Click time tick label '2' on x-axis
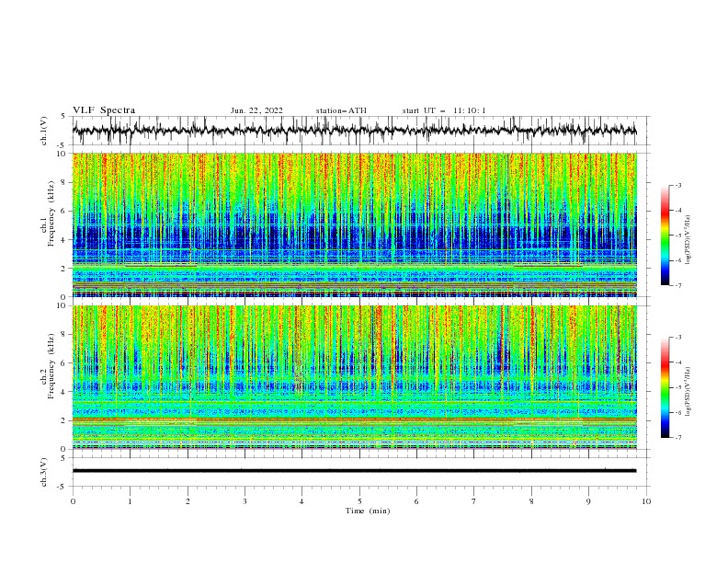Viewport: 728px width, 563px height. coord(188,501)
